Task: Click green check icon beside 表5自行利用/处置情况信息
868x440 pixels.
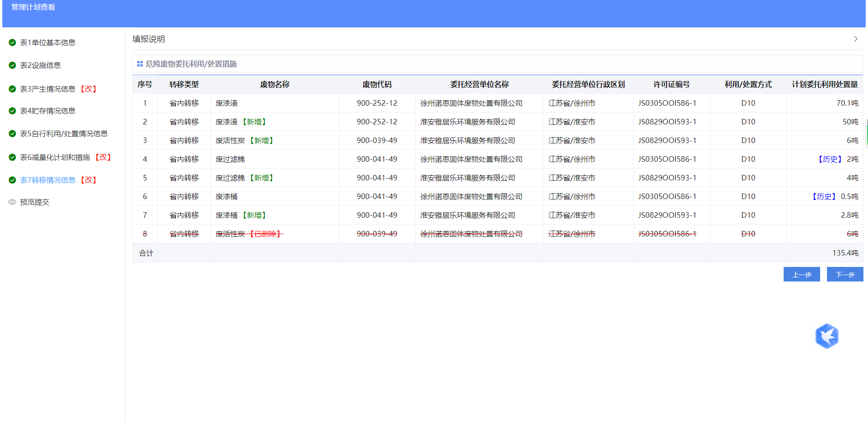Action: [12, 133]
